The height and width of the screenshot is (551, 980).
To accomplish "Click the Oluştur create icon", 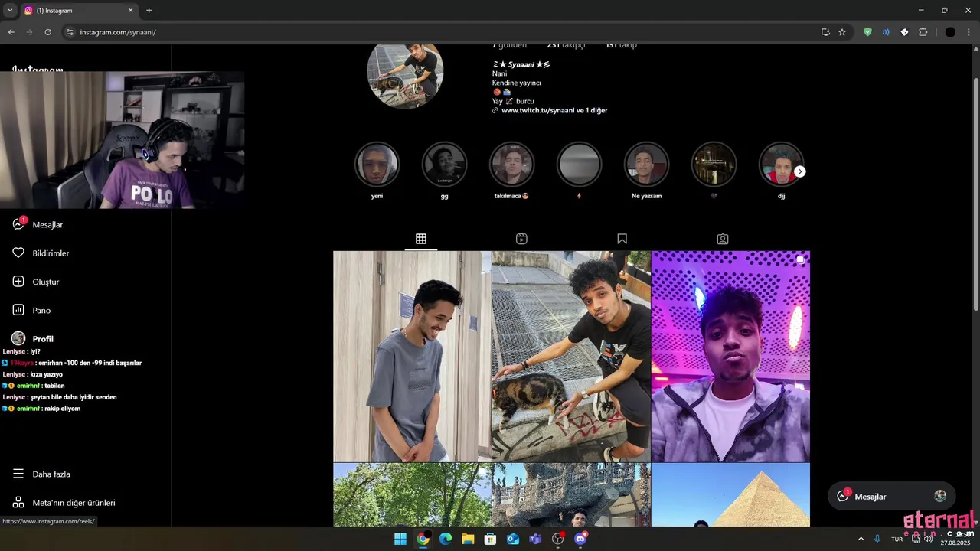I will coord(18,282).
